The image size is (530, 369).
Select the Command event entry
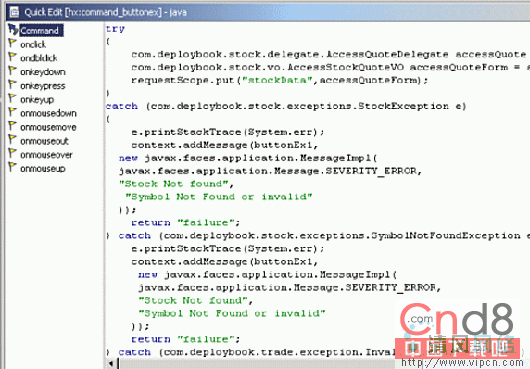(x=41, y=30)
